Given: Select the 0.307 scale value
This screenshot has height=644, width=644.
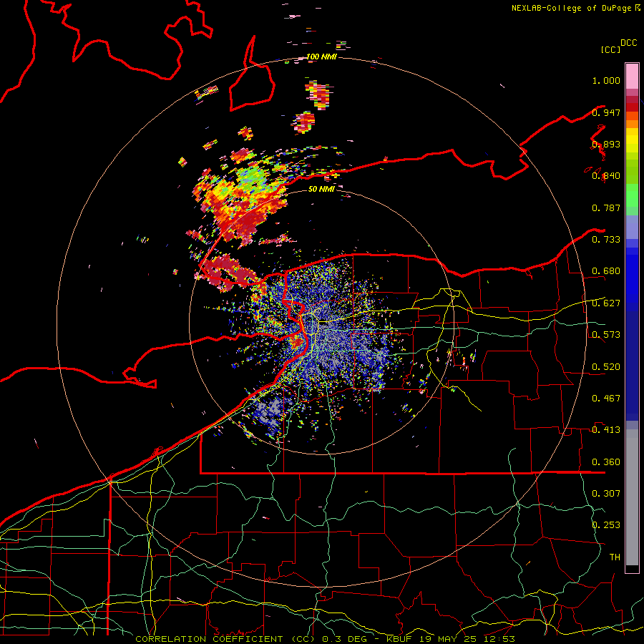Looking at the screenshot, I should (606, 494).
